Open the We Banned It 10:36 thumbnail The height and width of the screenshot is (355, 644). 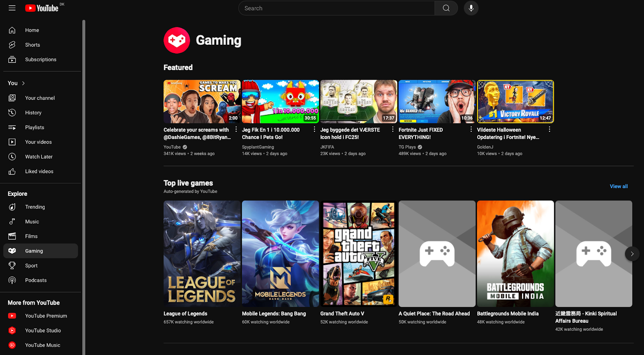click(x=437, y=102)
